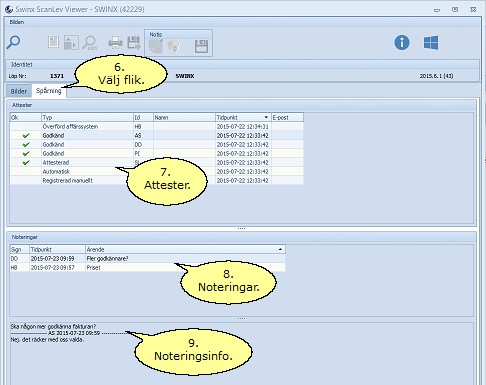
Task: Click the Windows logo icon
Action: pos(431,43)
